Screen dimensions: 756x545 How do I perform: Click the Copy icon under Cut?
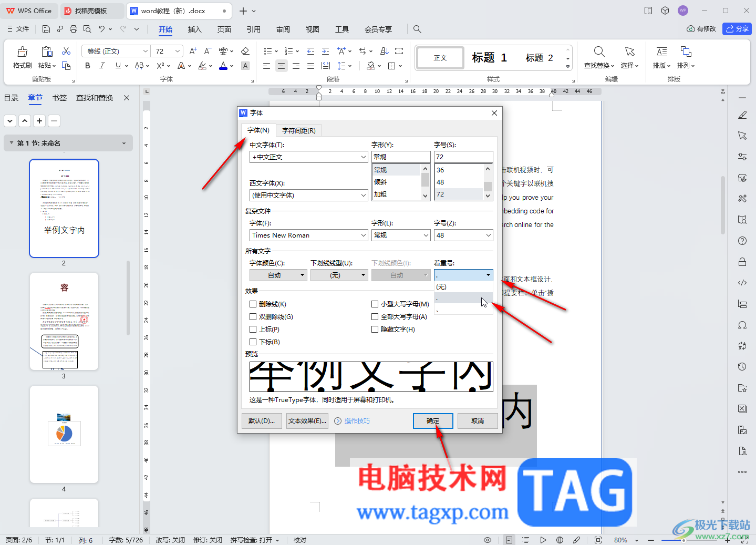click(66, 66)
